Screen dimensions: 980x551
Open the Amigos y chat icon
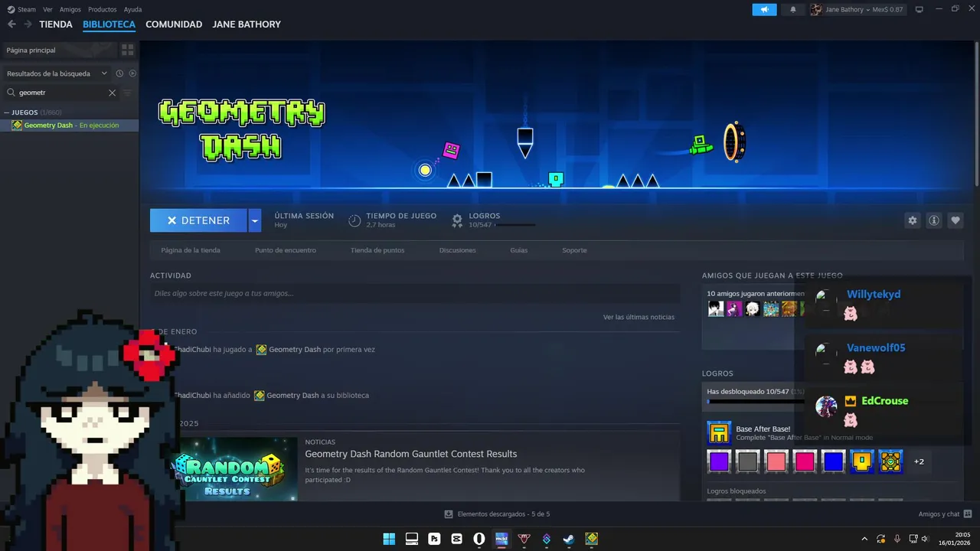(x=968, y=514)
